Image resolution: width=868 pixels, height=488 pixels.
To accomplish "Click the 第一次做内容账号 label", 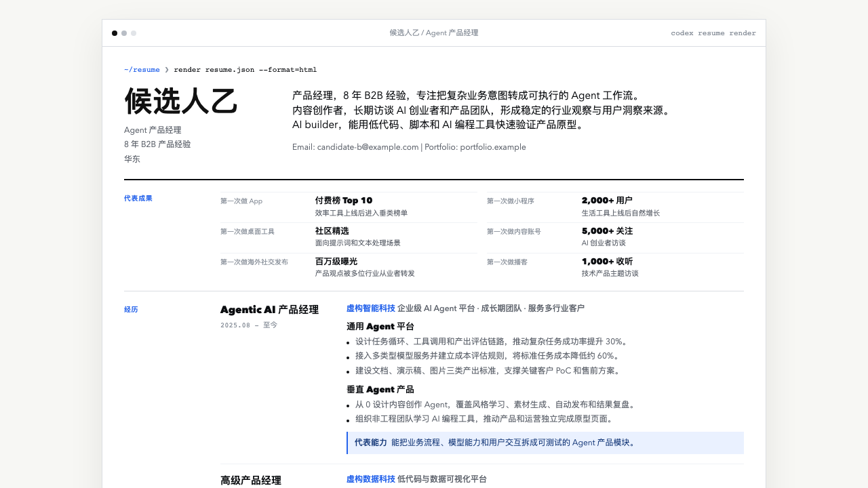I will tap(514, 232).
